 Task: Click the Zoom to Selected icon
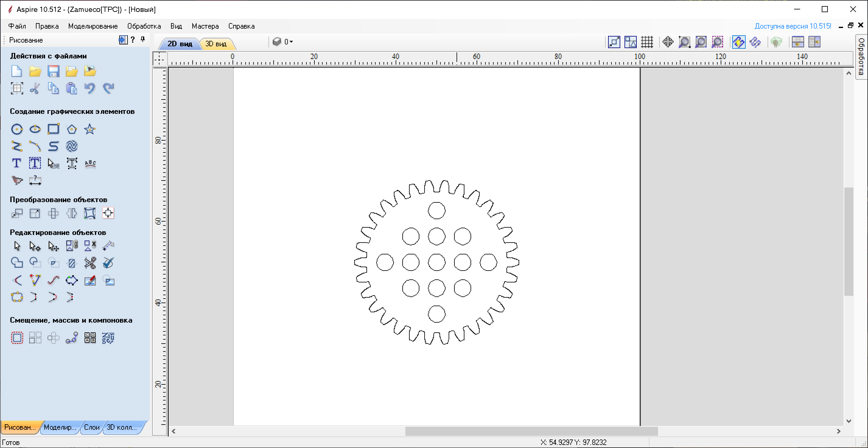click(717, 42)
